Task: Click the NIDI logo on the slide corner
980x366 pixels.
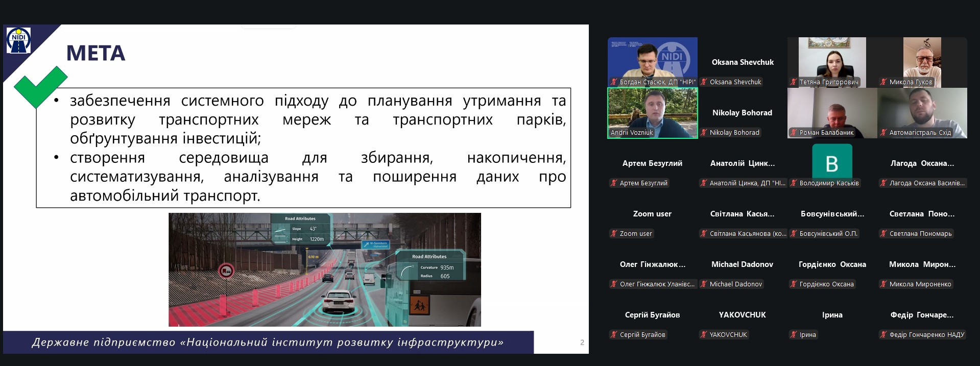Action: point(18,41)
